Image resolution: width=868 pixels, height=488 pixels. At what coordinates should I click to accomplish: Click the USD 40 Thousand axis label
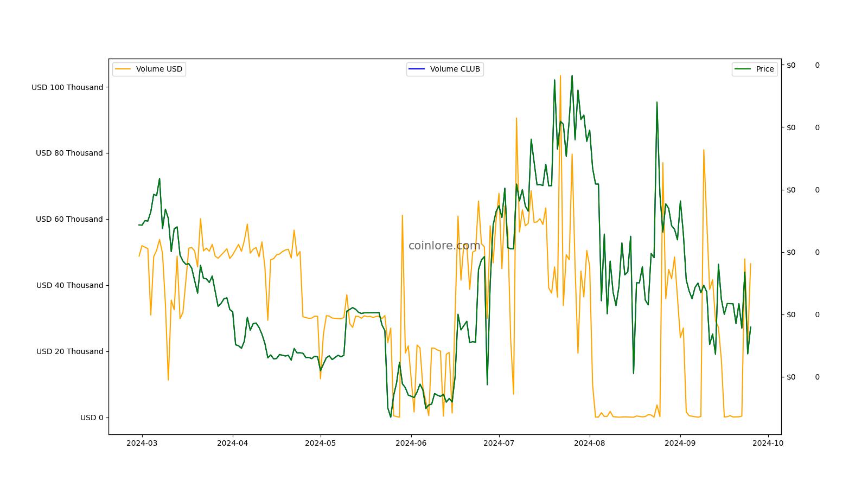pyautogui.click(x=69, y=285)
